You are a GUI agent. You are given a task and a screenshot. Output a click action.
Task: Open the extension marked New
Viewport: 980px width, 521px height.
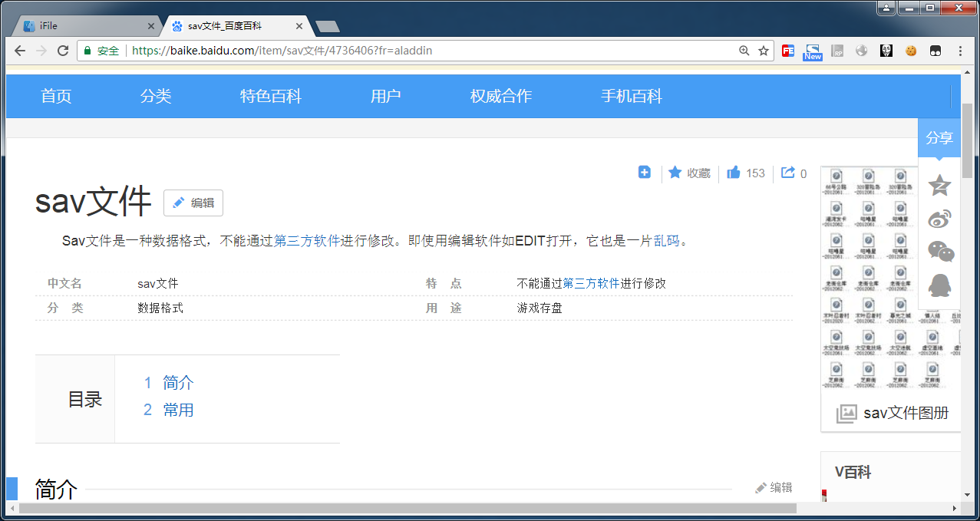pyautogui.click(x=813, y=51)
